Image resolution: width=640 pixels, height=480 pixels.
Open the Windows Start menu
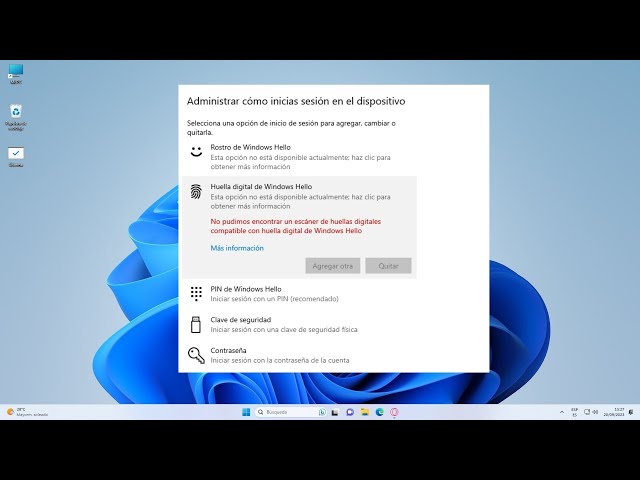[246, 412]
